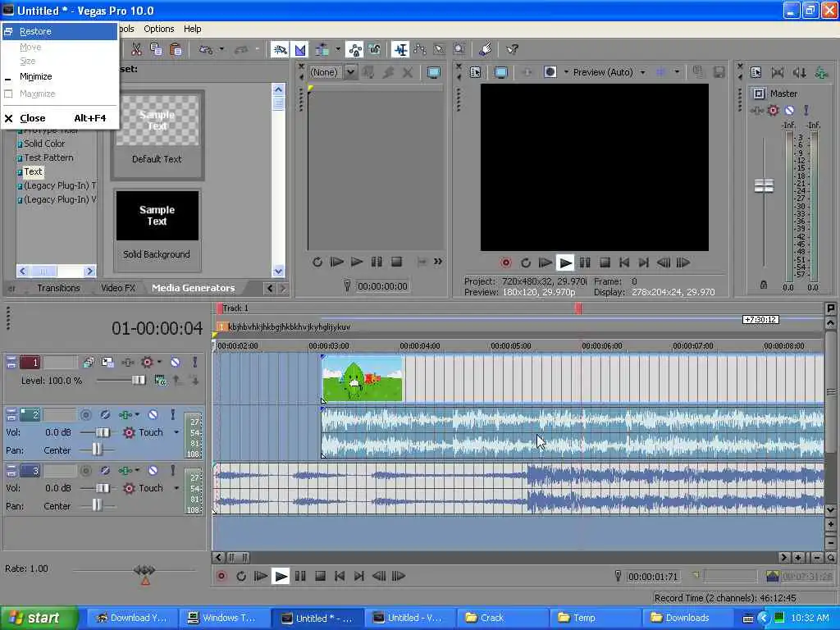Click the Undo arrow icon
Viewport: 840px width, 630px height.
pyautogui.click(x=206, y=50)
